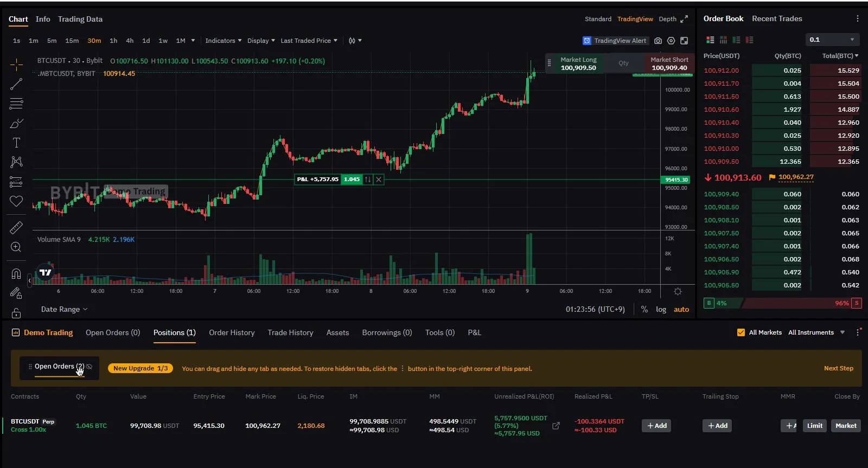Show both buy and sell order book view
Screen dimensions: 868x468
pos(710,40)
